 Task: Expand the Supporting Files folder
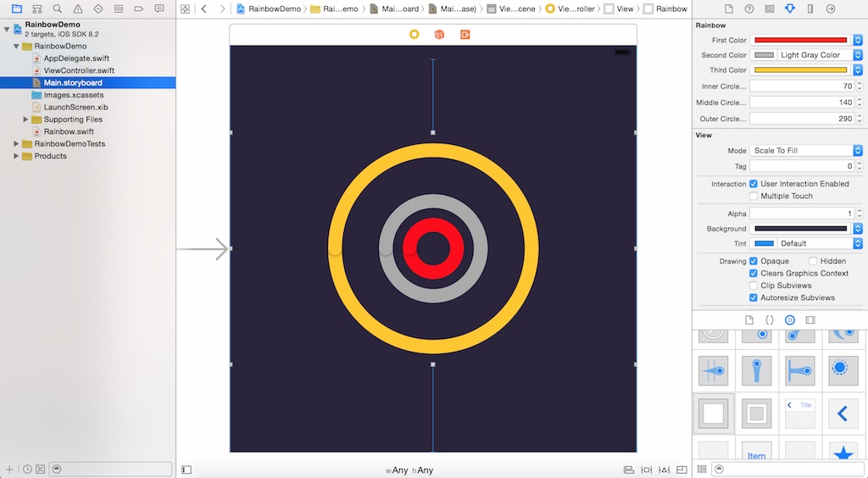[26, 119]
